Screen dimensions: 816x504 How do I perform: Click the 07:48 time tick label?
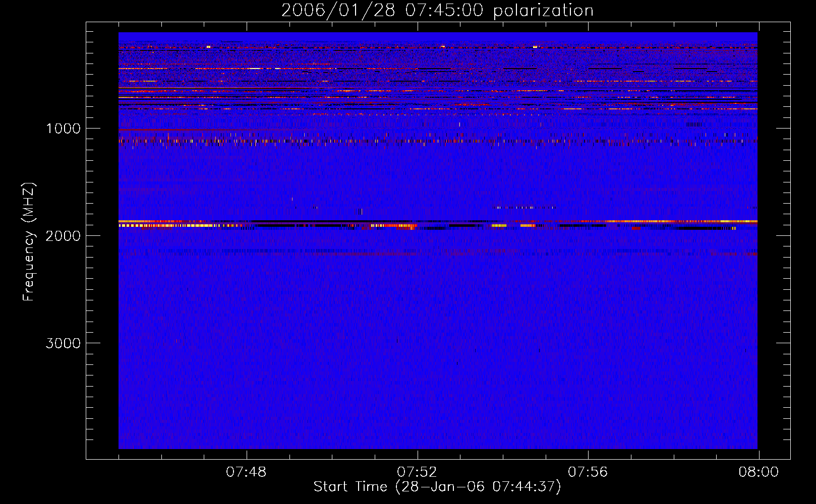pos(246,472)
